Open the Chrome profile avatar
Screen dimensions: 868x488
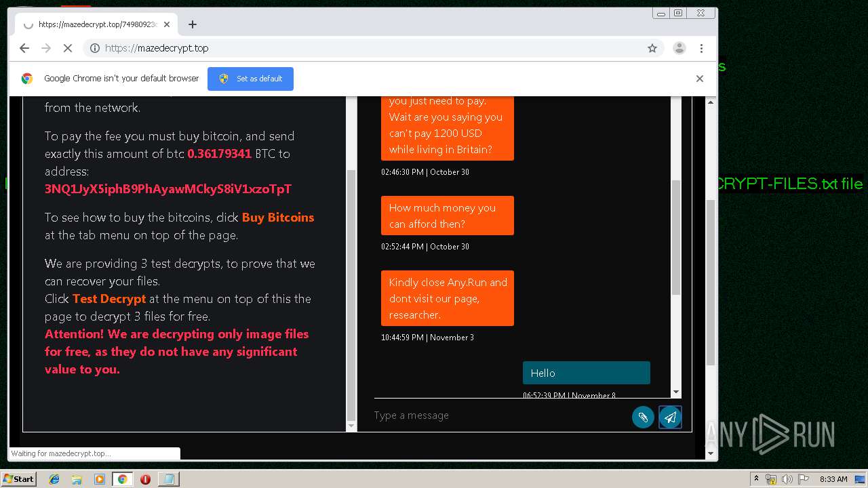(x=679, y=48)
